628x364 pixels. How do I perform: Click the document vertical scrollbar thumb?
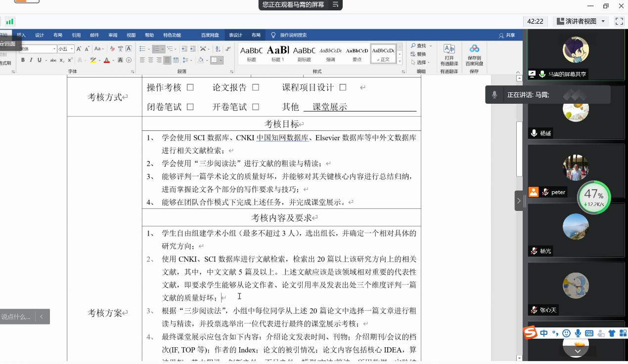519,149
